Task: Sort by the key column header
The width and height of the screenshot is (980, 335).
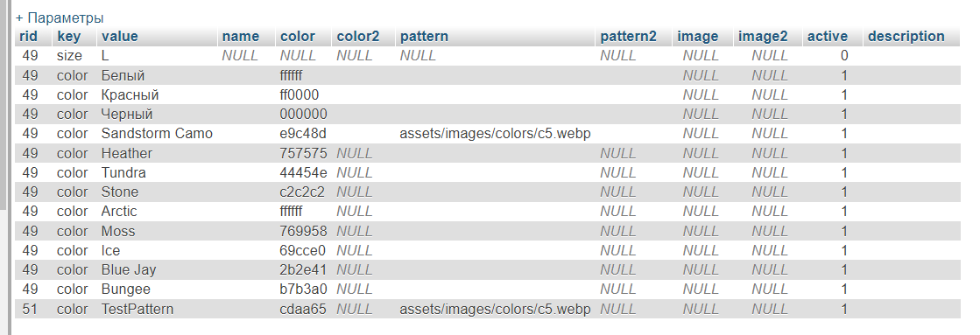Action: [x=69, y=36]
